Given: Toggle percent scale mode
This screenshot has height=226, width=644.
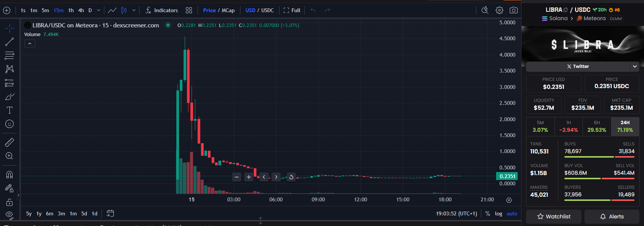Looking at the screenshot, I should 488,214.
